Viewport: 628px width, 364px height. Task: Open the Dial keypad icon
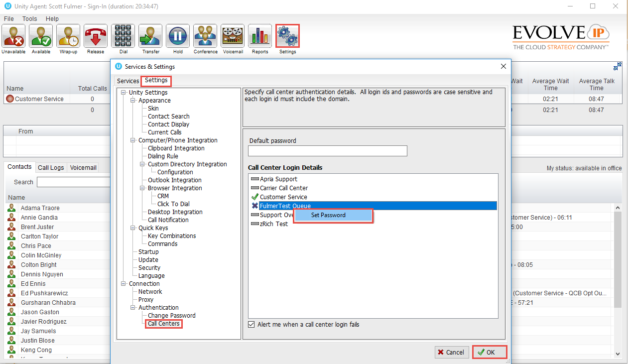pyautogui.click(x=123, y=36)
